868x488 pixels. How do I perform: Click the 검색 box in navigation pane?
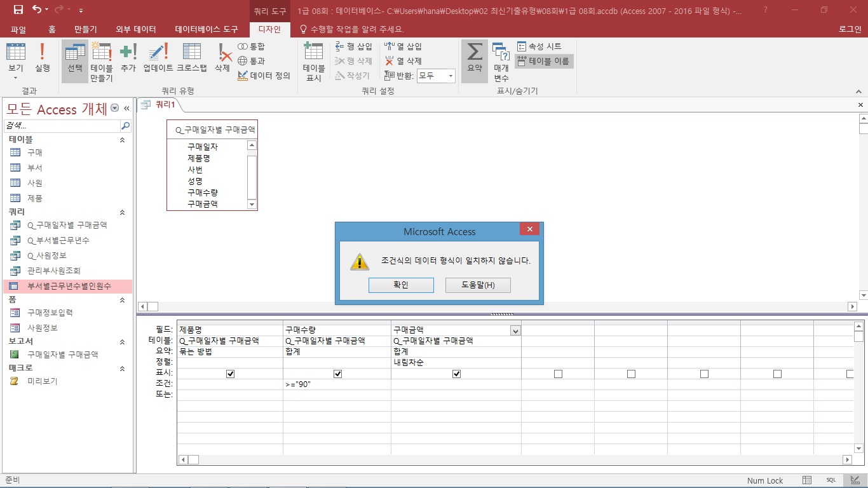tap(62, 126)
